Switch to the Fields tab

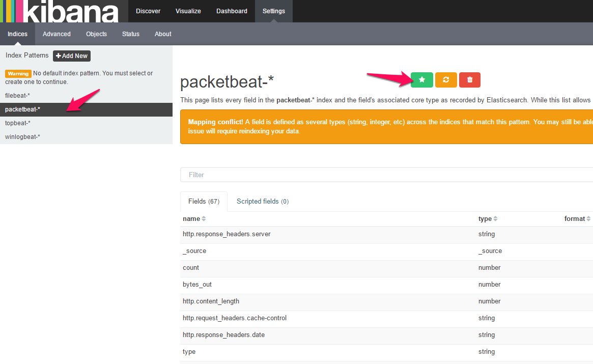click(x=203, y=201)
